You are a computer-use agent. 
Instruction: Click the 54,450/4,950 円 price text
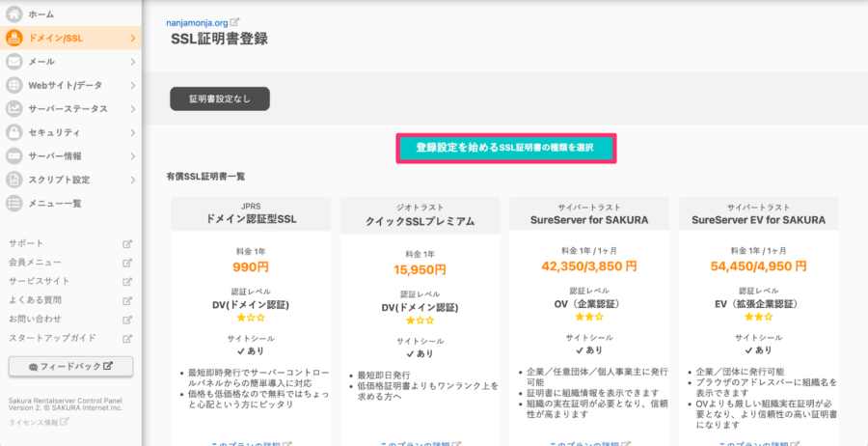click(758, 266)
